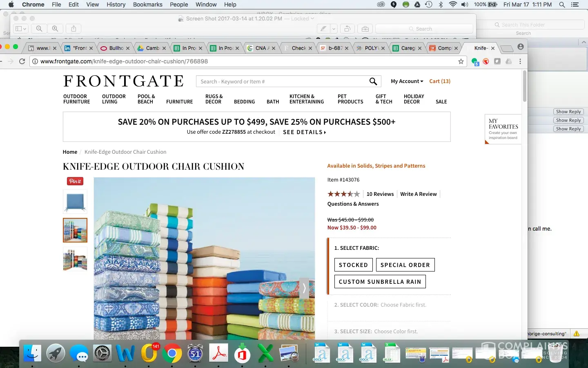The image size is (588, 368).
Task: Click the red Chrome extension icon
Action: click(486, 61)
